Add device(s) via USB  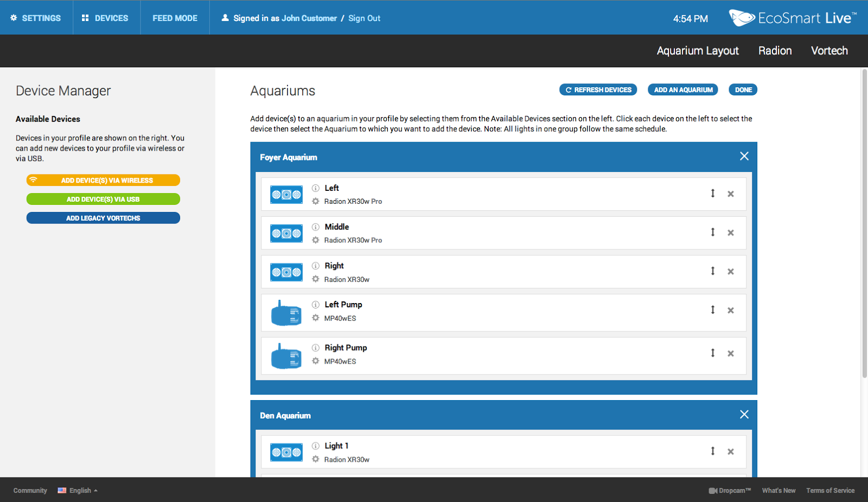click(103, 199)
